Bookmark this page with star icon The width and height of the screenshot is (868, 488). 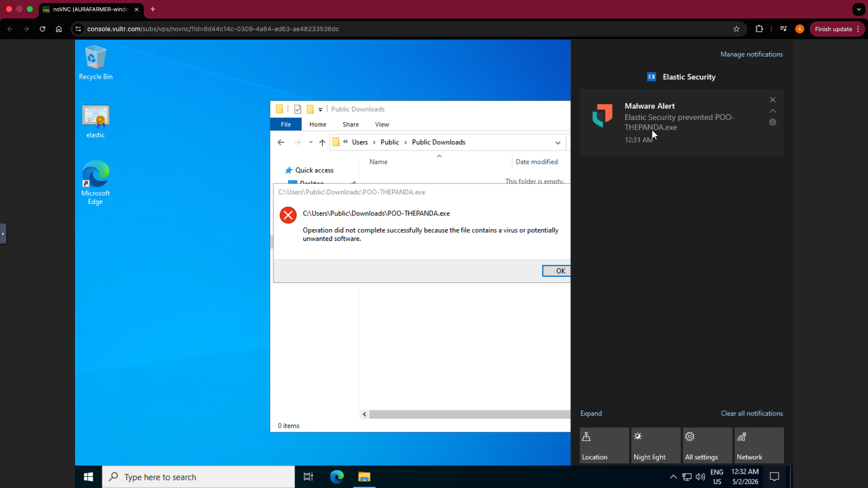(x=736, y=29)
